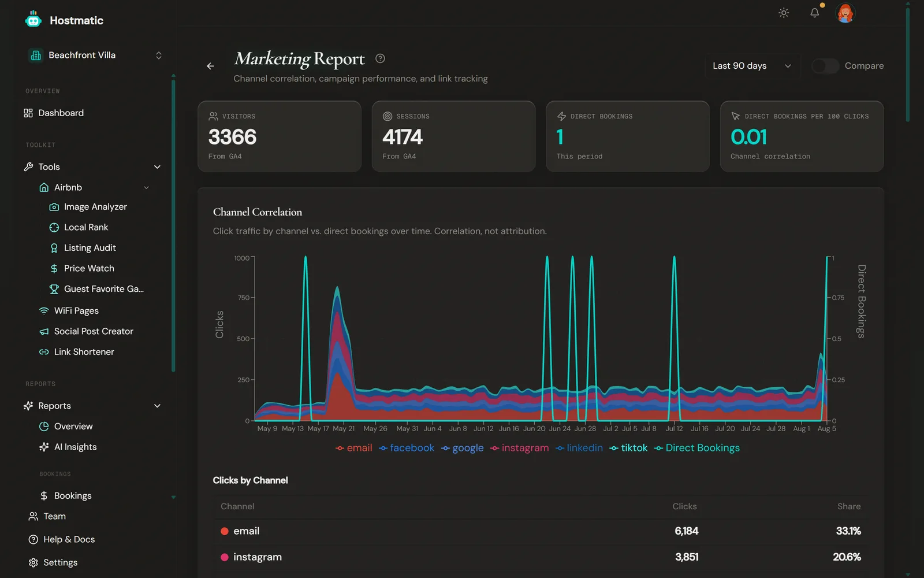Click the Reports sparkle icon
Viewport: 924px width, 578px height.
[28, 406]
